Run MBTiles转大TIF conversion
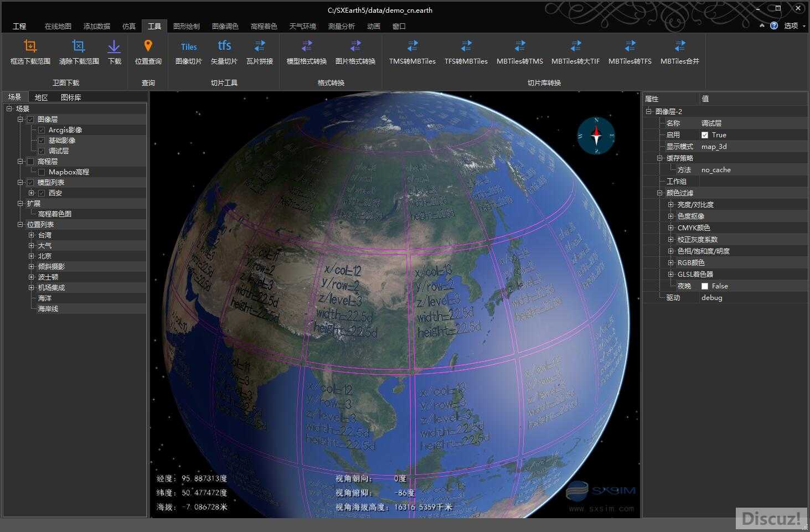This screenshot has height=532, width=810. [576, 46]
